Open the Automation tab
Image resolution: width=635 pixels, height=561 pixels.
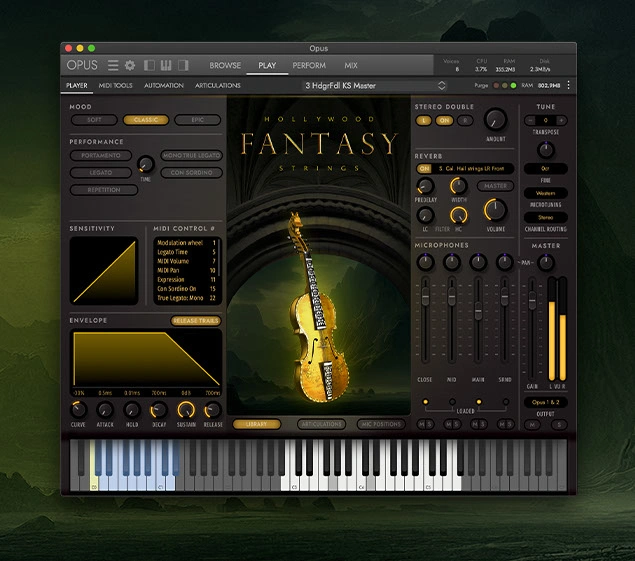(164, 85)
